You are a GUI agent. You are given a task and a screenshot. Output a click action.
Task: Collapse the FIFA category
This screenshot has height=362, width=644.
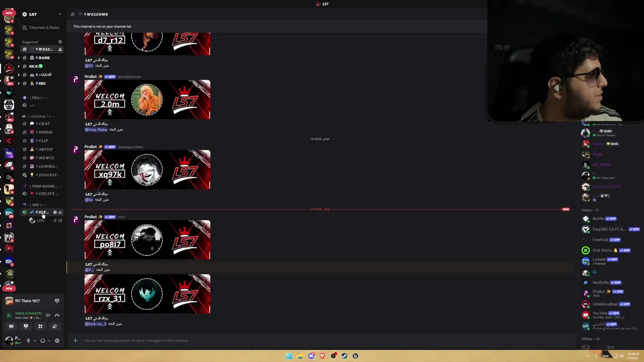tap(34, 98)
